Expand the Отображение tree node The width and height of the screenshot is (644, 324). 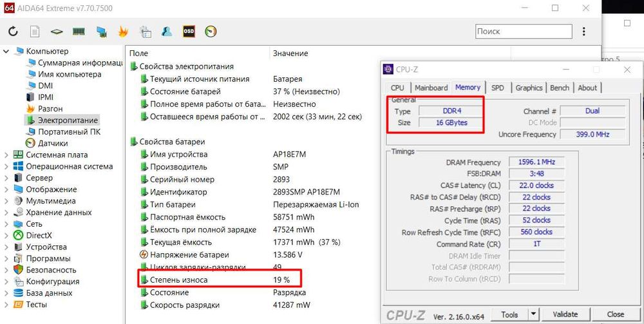[6, 189]
